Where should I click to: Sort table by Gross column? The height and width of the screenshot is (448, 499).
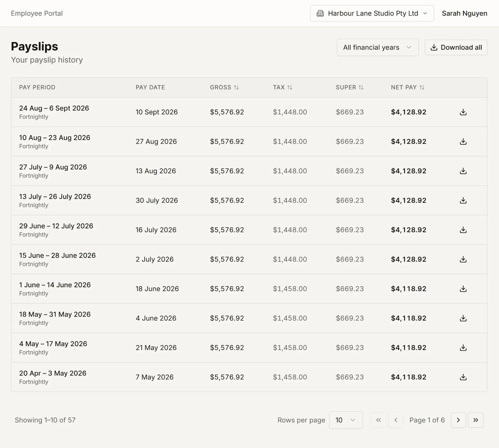[x=224, y=87]
